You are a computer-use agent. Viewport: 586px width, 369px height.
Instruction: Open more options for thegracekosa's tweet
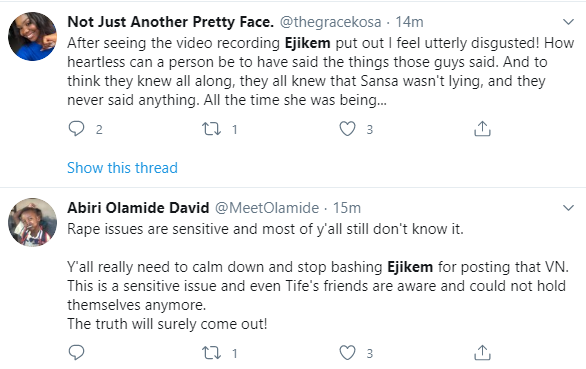click(x=568, y=22)
